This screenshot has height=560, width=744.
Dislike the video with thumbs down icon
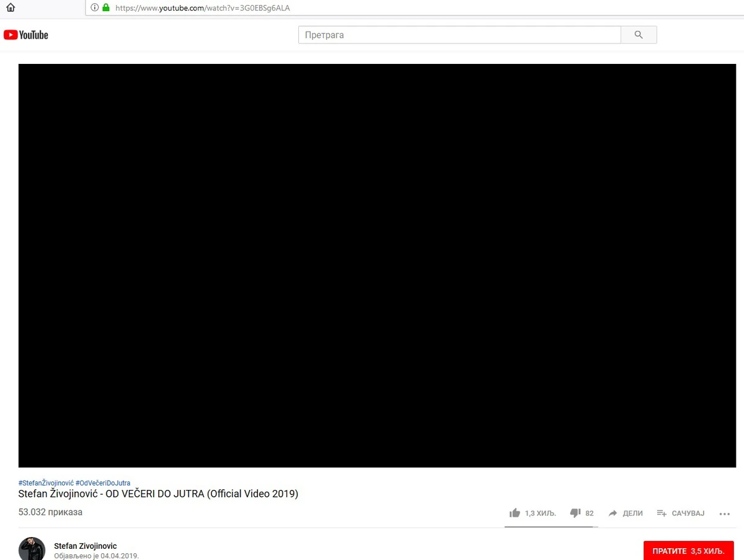tap(575, 513)
